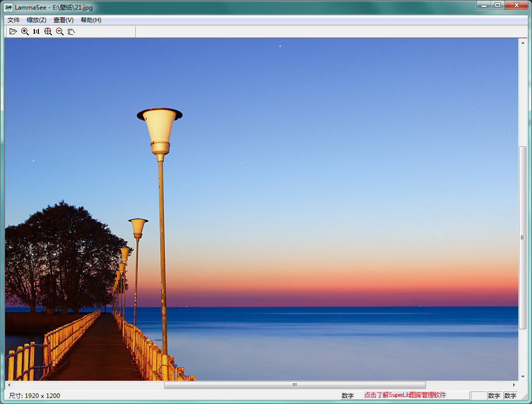
Task: Open an image file with folder icon
Action: tap(13, 31)
